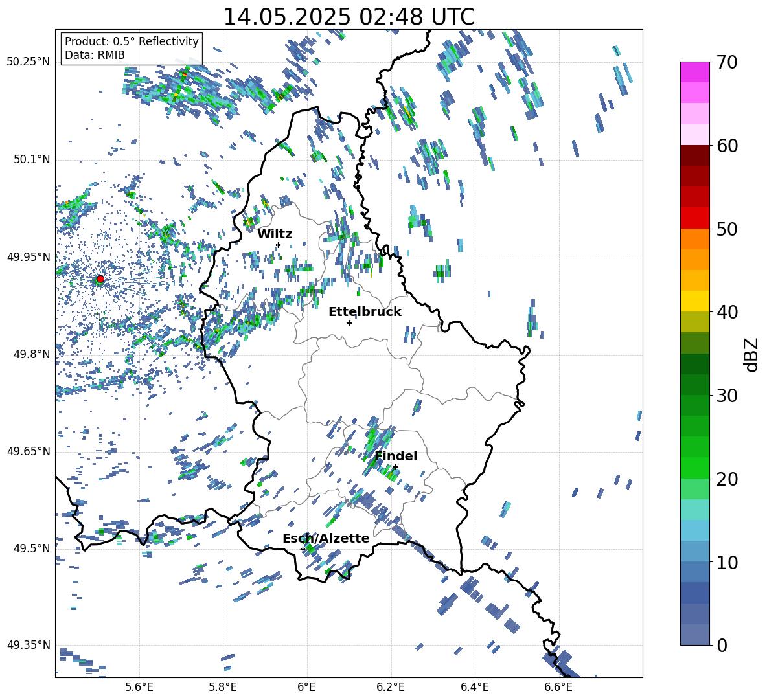The width and height of the screenshot is (767, 700).
Task: Click the dBZ colorbar axis label
Action: coord(752,354)
